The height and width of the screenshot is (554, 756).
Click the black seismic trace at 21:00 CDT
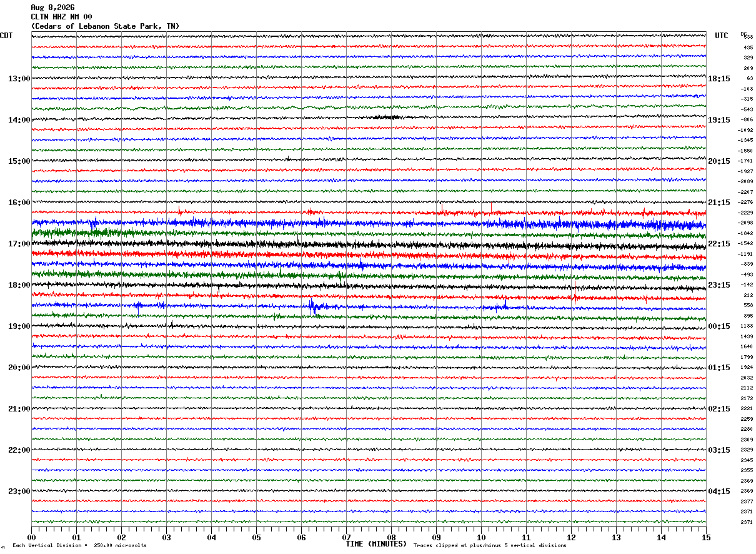click(x=369, y=408)
